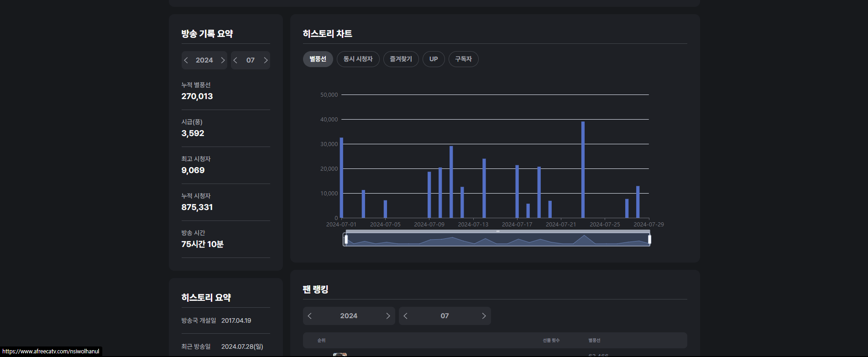Click the 선물 횟수 column header
868x357 pixels.
tap(551, 341)
